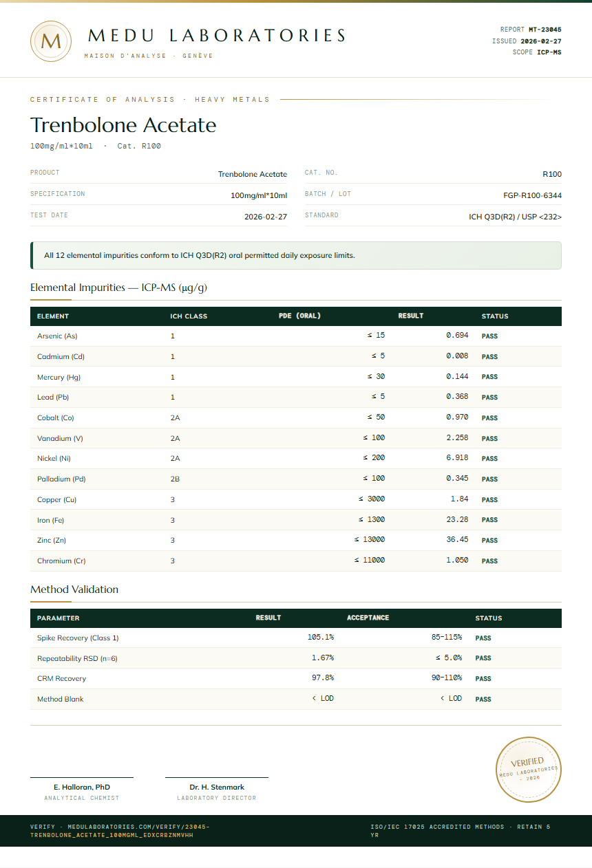The width and height of the screenshot is (592, 868).
Task: Click PASS status in Nickel row
Action: coord(489,459)
